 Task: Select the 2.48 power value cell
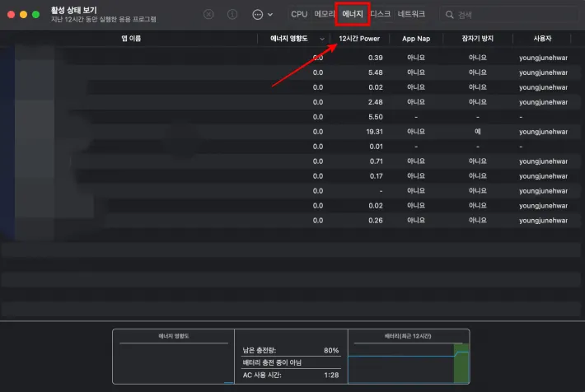(x=376, y=102)
